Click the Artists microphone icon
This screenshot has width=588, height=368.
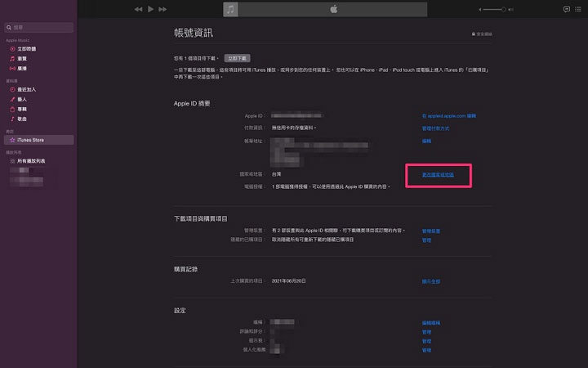click(12, 99)
